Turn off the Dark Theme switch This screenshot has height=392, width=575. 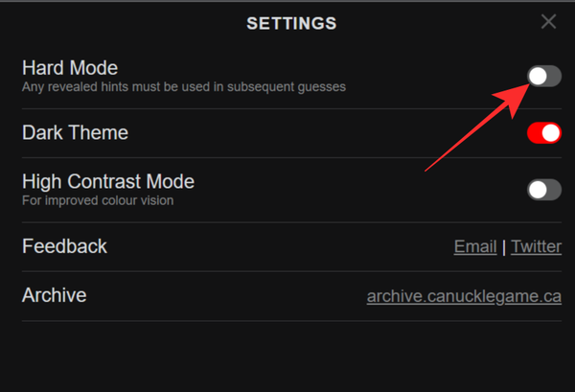click(x=543, y=133)
